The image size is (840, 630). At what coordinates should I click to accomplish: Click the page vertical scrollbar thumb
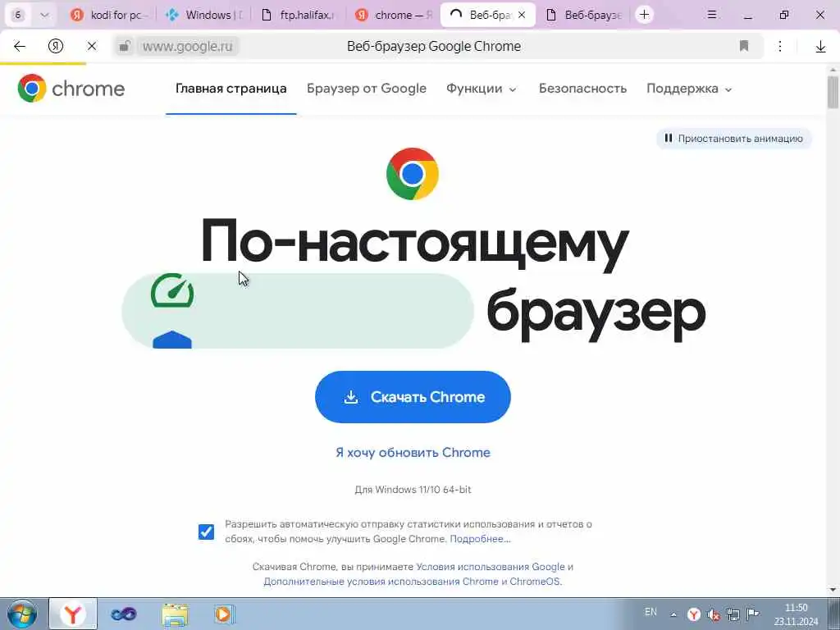833,92
